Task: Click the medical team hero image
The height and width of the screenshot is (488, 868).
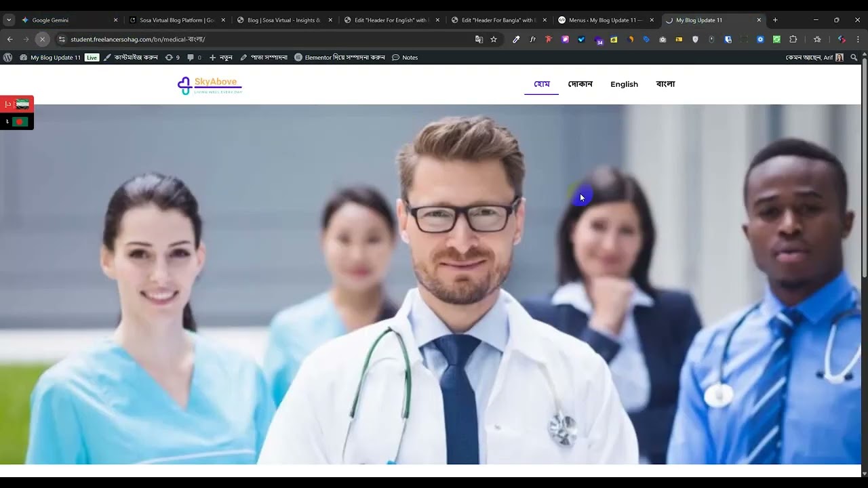Action: pyautogui.click(x=431, y=285)
